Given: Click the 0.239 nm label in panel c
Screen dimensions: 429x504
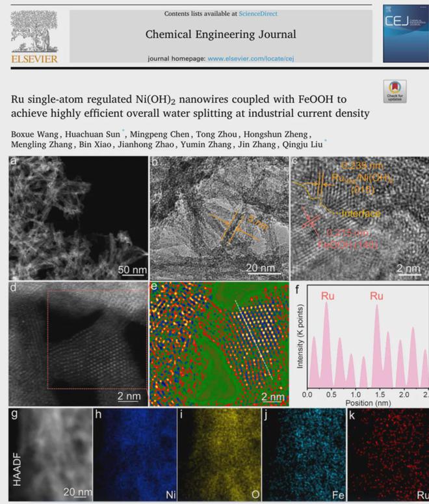Looking at the screenshot, I should pos(362,166).
